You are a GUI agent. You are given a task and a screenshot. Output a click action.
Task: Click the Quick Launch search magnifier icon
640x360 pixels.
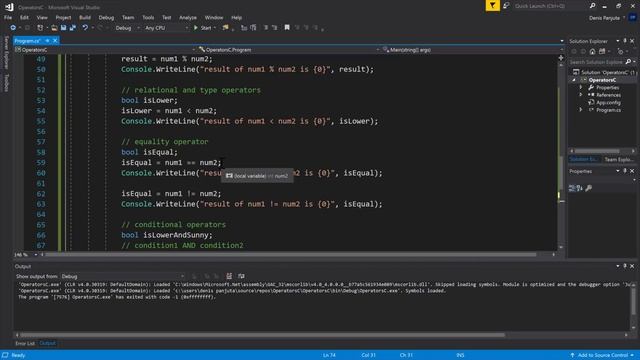(592, 6)
